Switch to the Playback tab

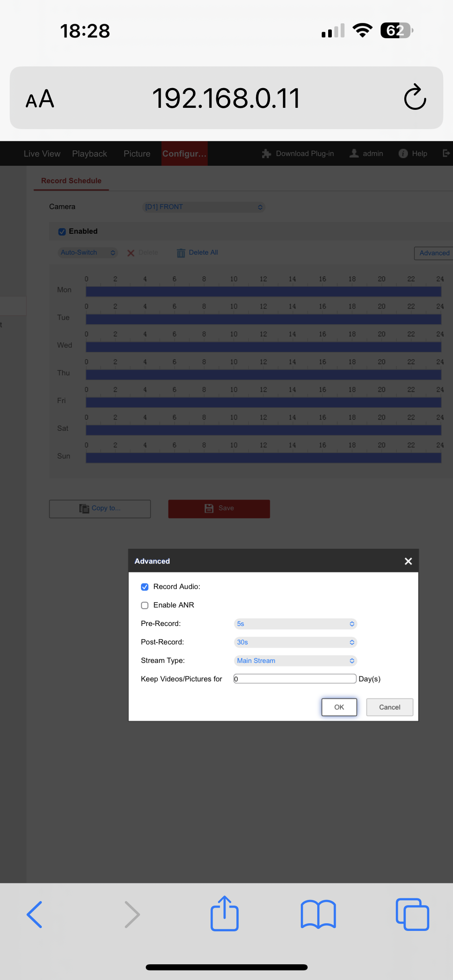89,154
